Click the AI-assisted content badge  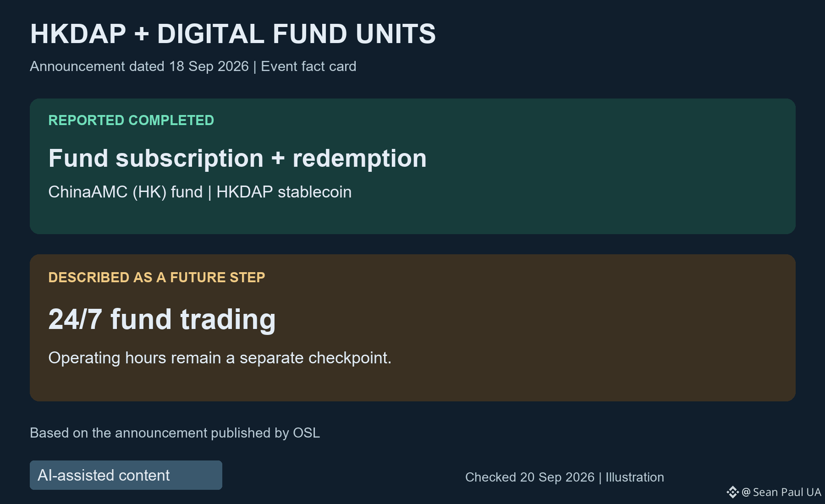pyautogui.click(x=126, y=475)
